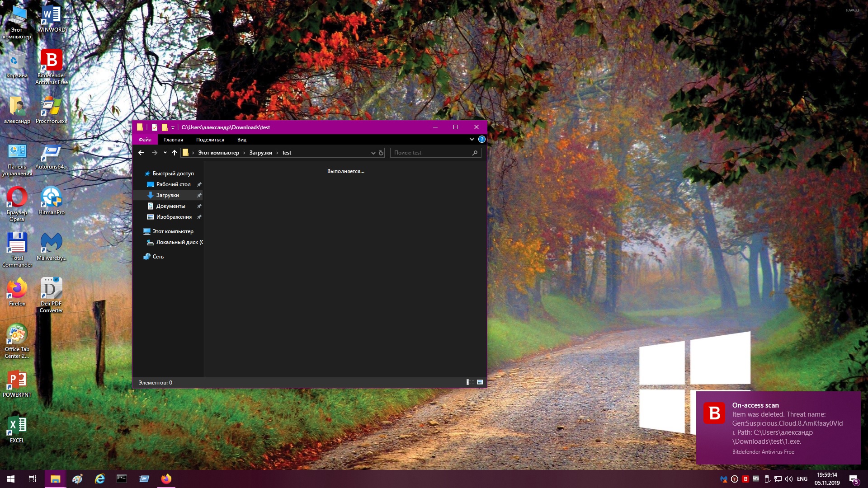Open Firefox from the Windows taskbar
Viewport: 868px width, 488px height.
click(x=166, y=479)
